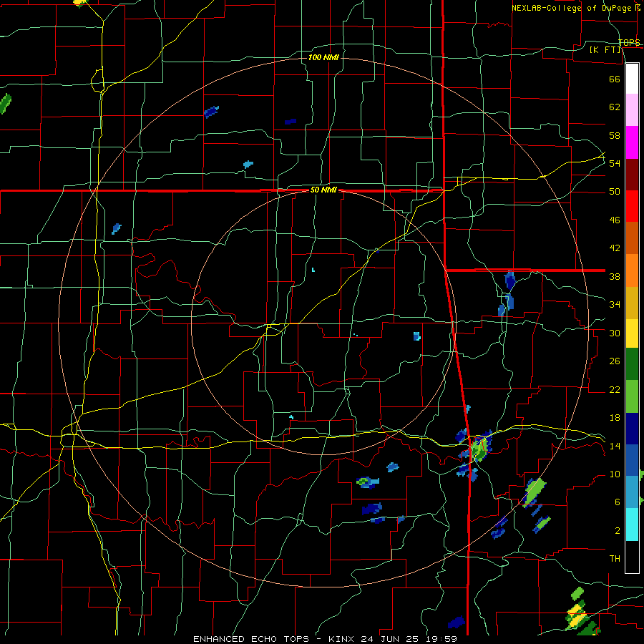Click the "62" legend value
This screenshot has height=644, width=644.
click(615, 107)
